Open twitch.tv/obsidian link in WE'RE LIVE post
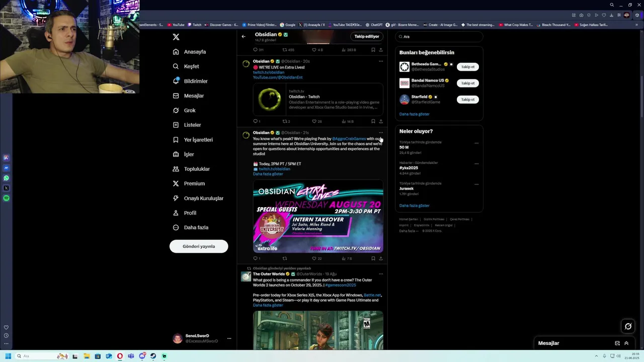The width and height of the screenshot is (644, 362). (269, 72)
